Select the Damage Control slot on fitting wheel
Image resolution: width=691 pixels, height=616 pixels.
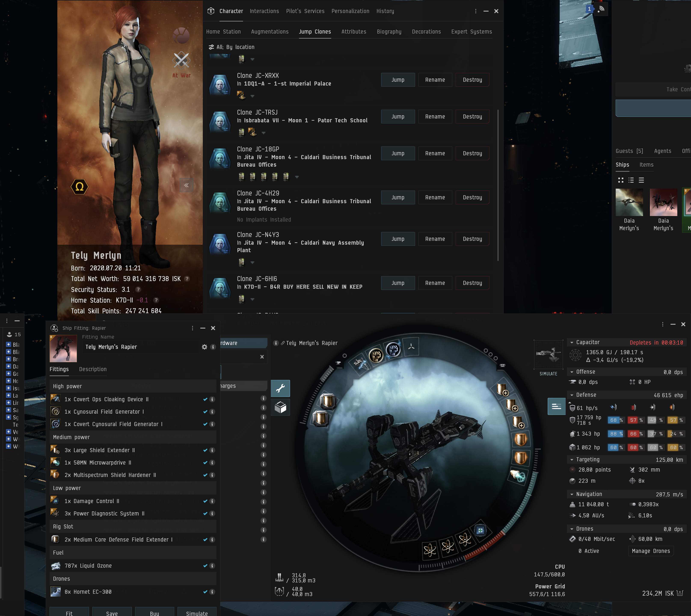[x=480, y=530]
